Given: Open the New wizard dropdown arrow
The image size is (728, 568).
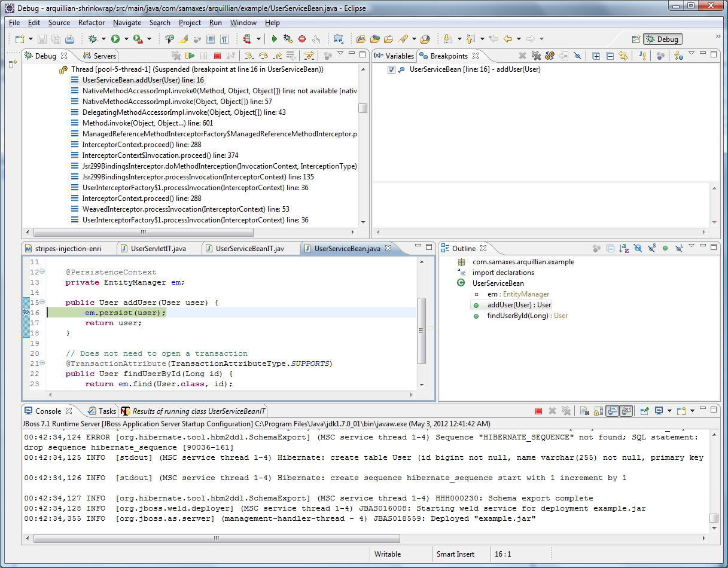Looking at the screenshot, I should 31,39.
